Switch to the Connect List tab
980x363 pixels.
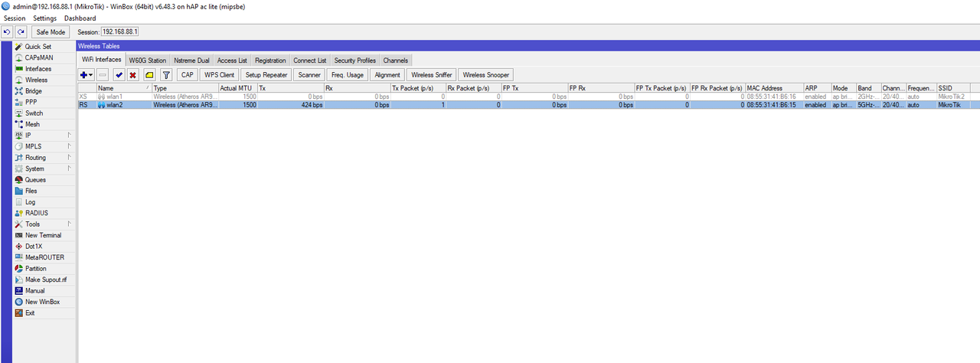pyautogui.click(x=310, y=60)
